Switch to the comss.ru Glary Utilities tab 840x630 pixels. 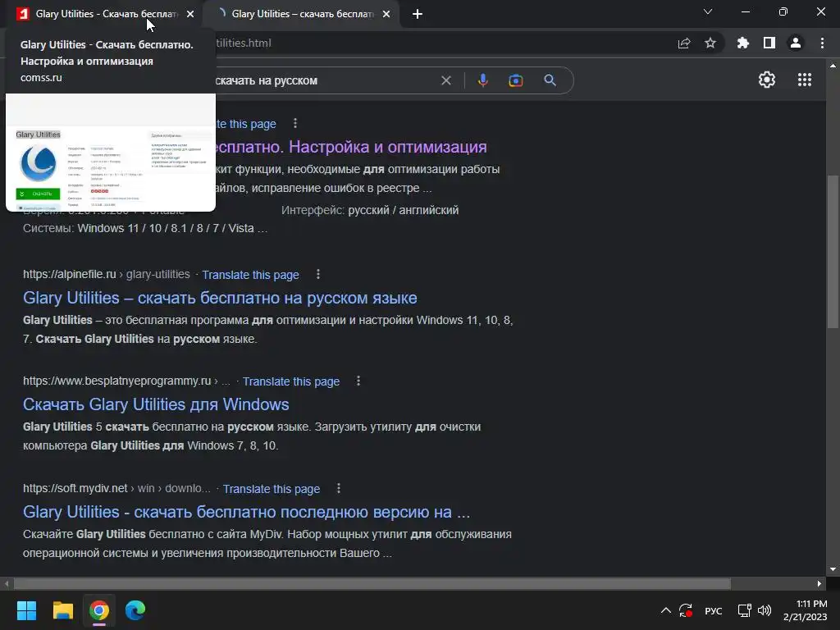coord(104,14)
